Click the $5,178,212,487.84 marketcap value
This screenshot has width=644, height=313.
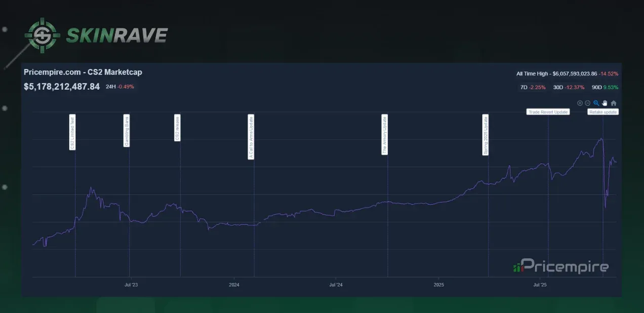[62, 87]
